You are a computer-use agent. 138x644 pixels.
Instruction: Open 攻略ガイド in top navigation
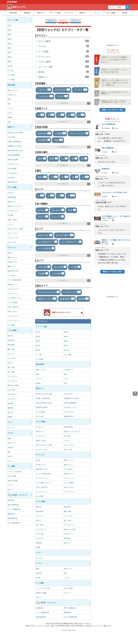tap(83, 13)
